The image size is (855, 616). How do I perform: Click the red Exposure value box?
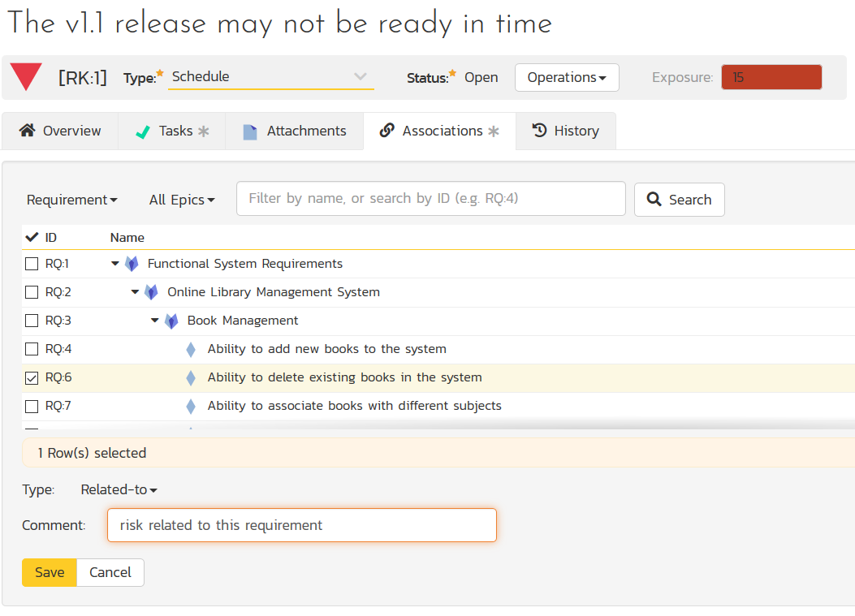pos(771,77)
